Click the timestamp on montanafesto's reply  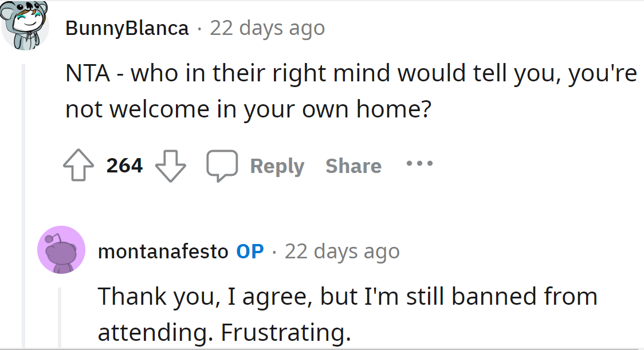(342, 251)
